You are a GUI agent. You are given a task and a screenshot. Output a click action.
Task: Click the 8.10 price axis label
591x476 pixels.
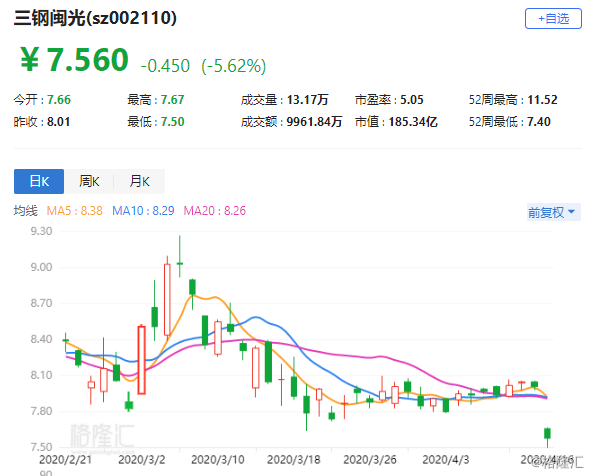click(x=41, y=375)
